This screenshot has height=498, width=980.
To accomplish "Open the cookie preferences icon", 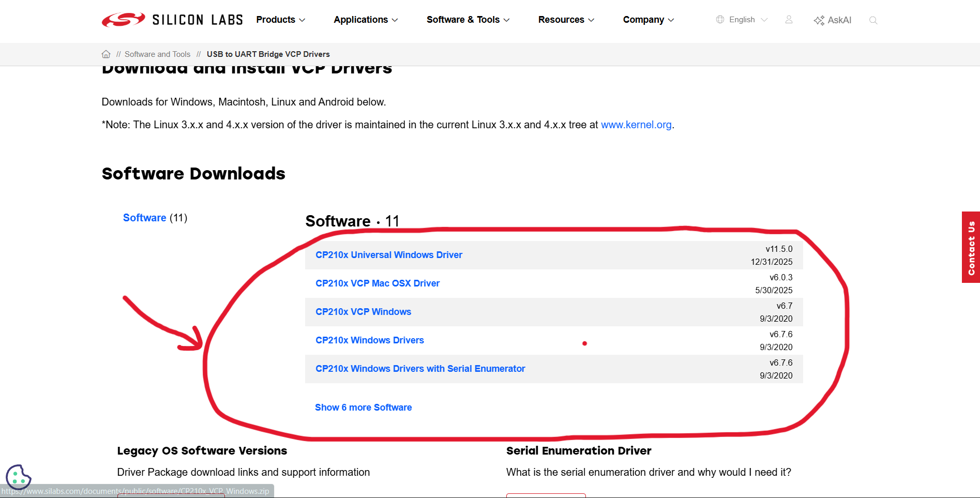I will click(18, 477).
